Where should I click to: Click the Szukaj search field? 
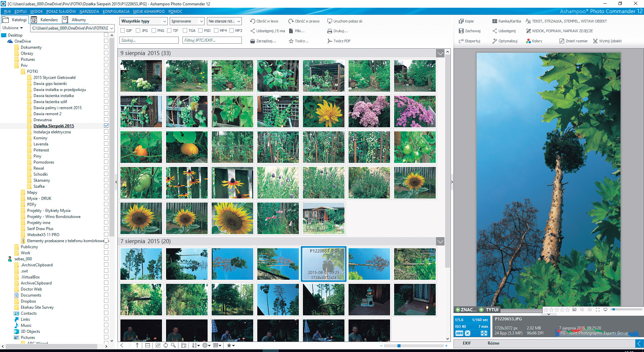coord(149,40)
